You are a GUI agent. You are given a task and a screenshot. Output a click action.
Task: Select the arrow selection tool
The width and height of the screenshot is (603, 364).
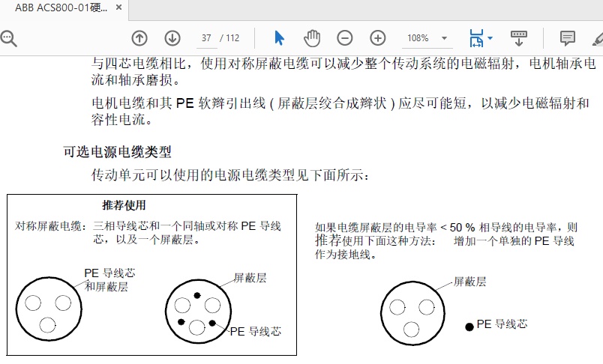280,38
